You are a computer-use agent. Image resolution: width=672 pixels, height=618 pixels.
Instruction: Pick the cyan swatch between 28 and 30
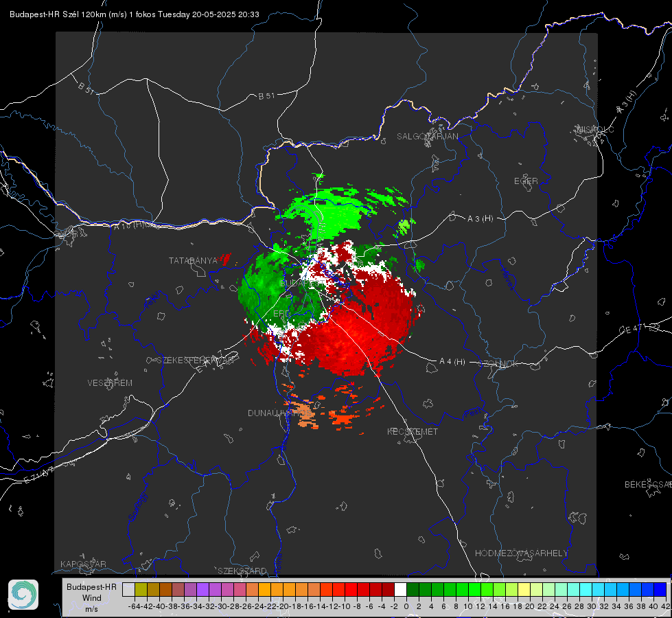click(586, 589)
